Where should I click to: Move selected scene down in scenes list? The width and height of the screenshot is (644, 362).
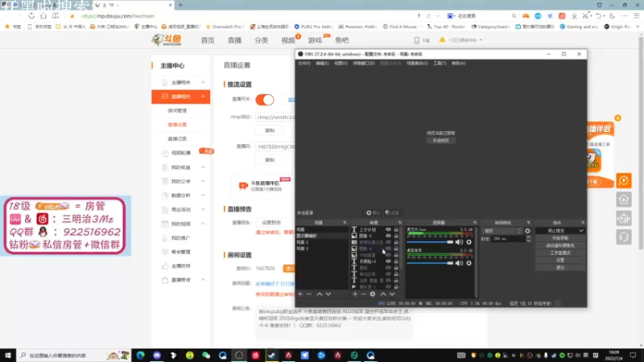[328, 294]
